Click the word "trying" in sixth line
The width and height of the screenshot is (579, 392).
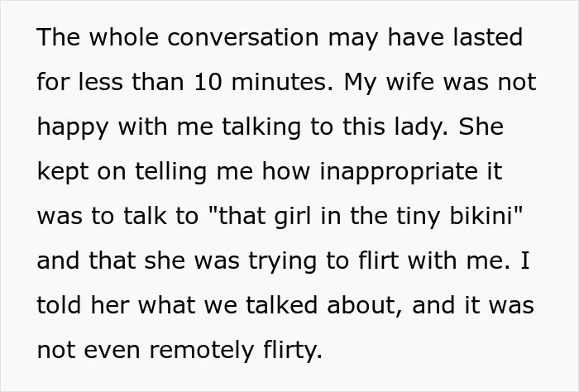(x=283, y=262)
